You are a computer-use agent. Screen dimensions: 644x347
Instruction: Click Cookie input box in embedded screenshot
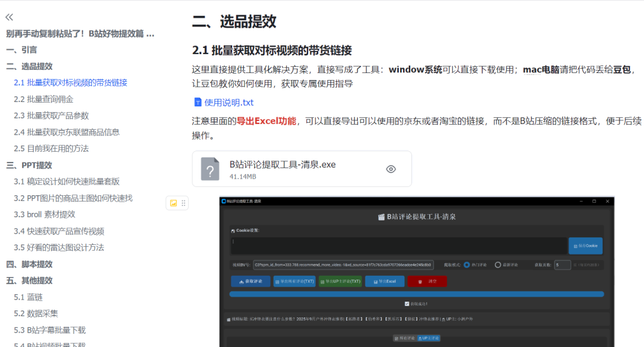(x=398, y=246)
